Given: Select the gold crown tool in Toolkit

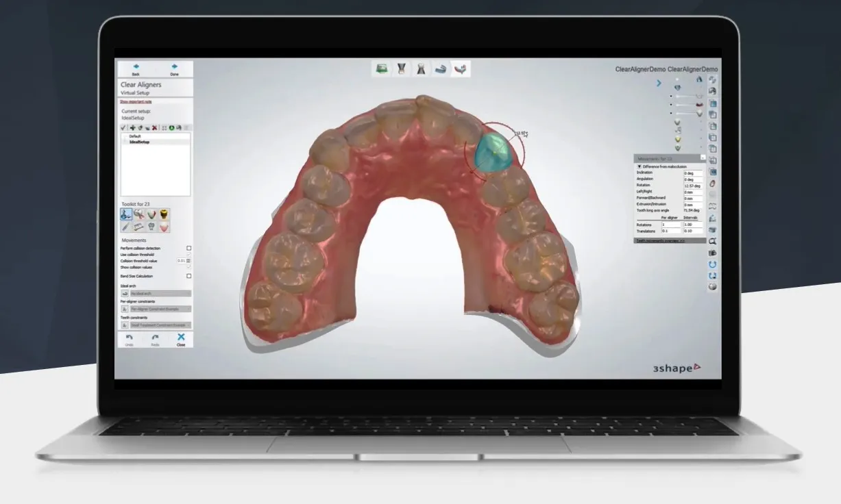Looking at the screenshot, I should tap(164, 214).
